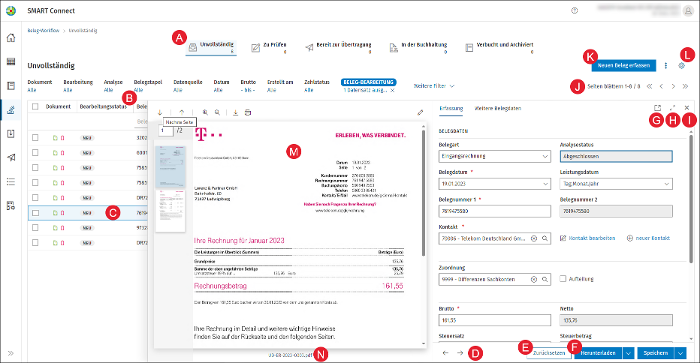Switch to Weitere Belegdaten tab

497,108
